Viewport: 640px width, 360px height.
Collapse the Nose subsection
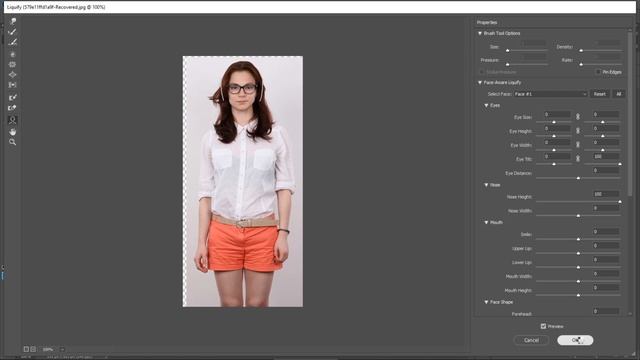[x=486, y=185]
